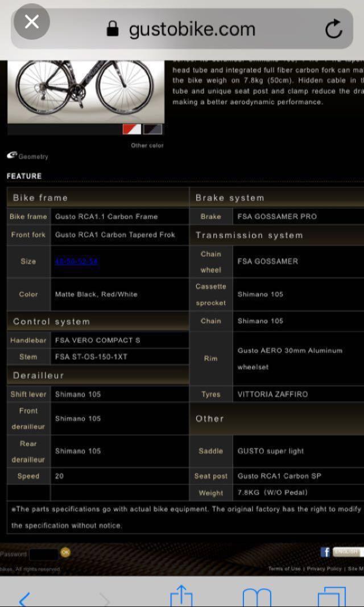The image size is (364, 607).
Task: Select the red/white color swatch
Action: (x=132, y=129)
